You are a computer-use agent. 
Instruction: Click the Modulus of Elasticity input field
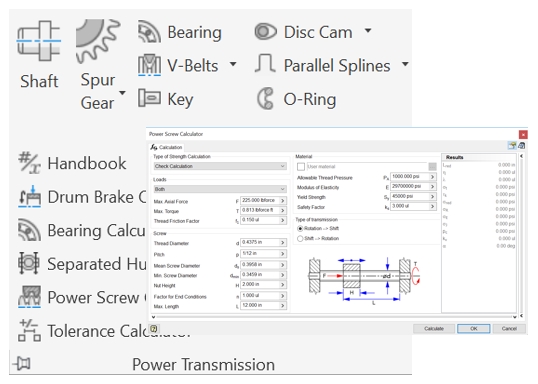[x=410, y=187]
